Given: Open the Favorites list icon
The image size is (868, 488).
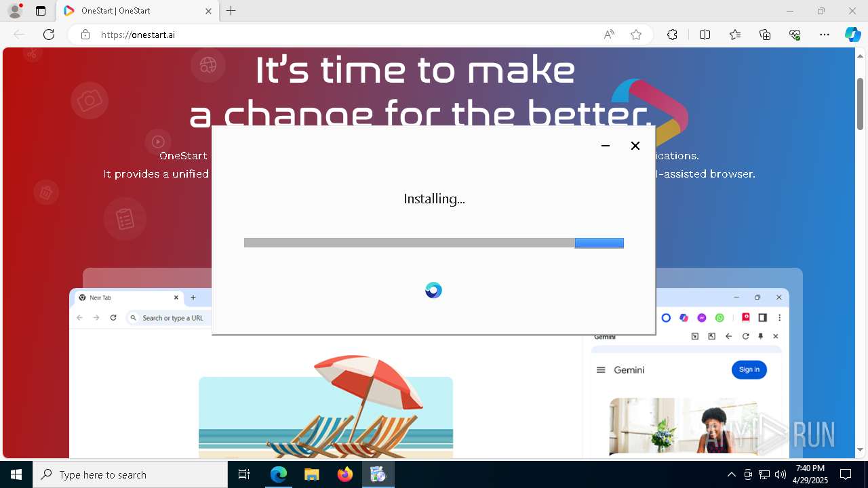Looking at the screenshot, I should 735,35.
